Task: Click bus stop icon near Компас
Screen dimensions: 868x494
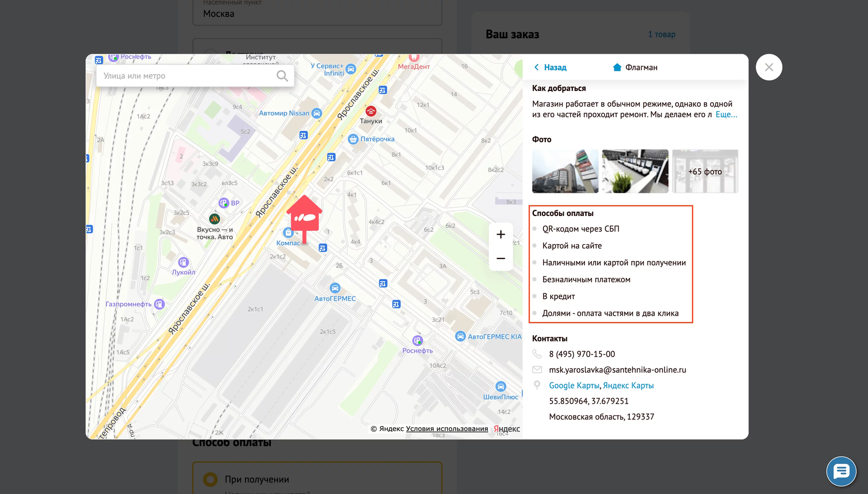Action: (323, 248)
